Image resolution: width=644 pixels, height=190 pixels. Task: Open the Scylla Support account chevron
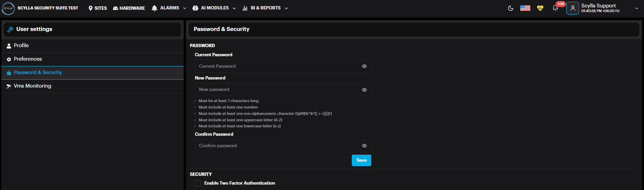pos(637,8)
